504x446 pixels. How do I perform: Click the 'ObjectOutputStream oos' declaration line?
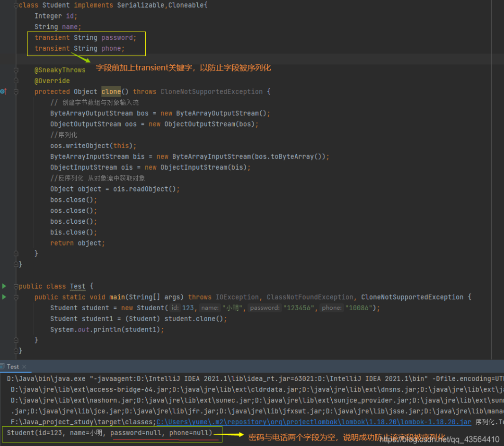[x=154, y=124]
